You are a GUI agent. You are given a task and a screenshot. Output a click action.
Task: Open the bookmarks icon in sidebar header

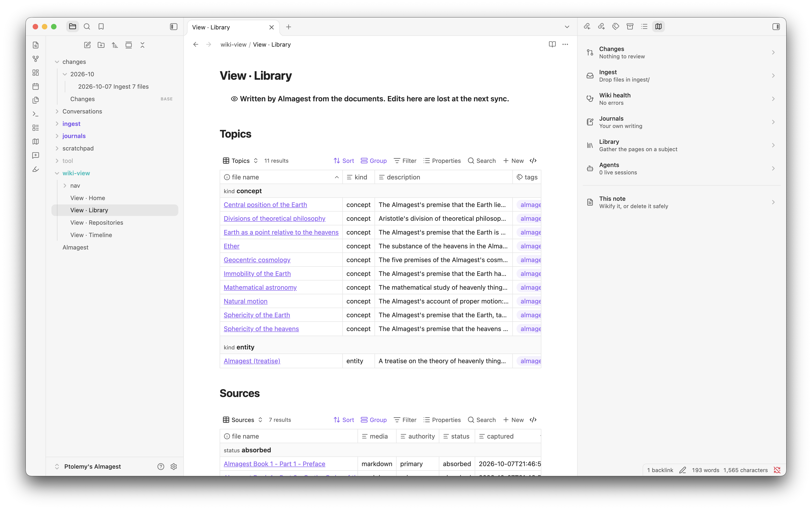point(101,26)
